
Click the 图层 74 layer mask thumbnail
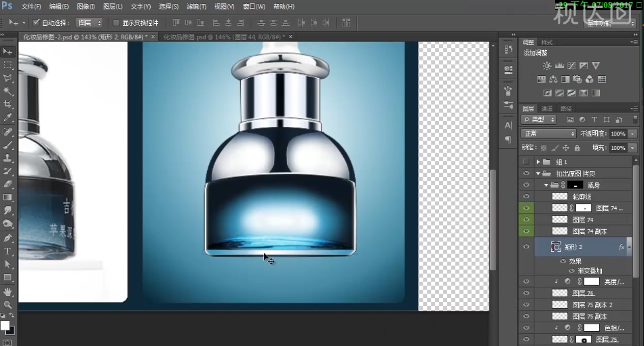click(584, 208)
